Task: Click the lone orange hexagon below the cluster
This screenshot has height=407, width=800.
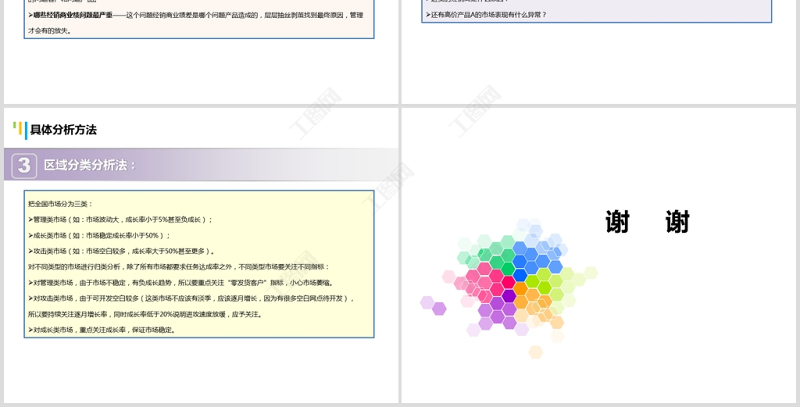Action: [x=535, y=352]
